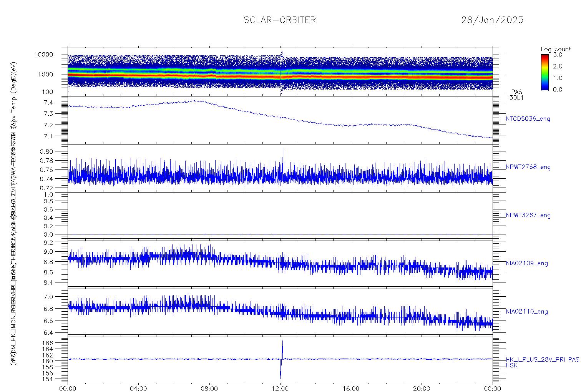This screenshot has height=392, width=581.
Task: Click the 28/Jan/2023 date label
Action: click(x=492, y=20)
